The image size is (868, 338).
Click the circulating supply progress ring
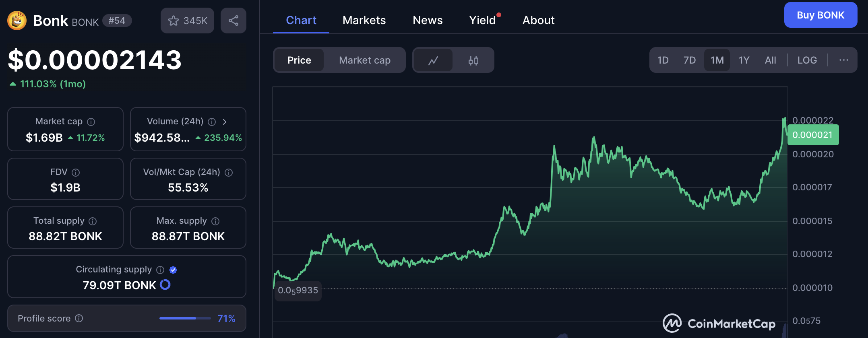tap(165, 285)
